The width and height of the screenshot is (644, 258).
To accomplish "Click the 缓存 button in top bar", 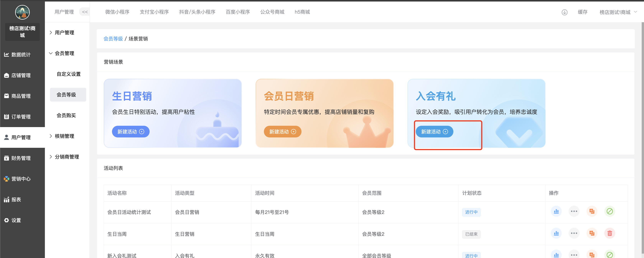I will [x=582, y=12].
